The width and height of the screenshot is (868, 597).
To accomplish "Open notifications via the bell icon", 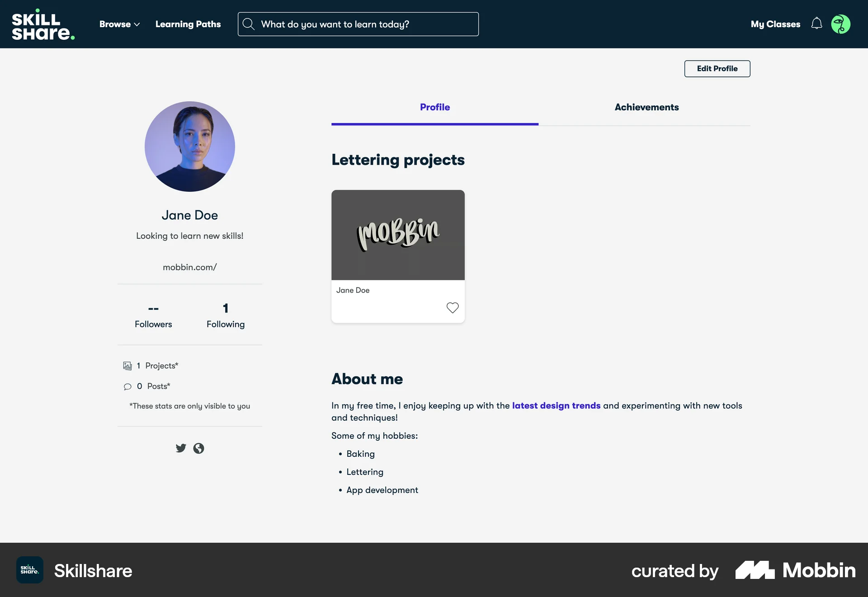I will pyautogui.click(x=816, y=24).
